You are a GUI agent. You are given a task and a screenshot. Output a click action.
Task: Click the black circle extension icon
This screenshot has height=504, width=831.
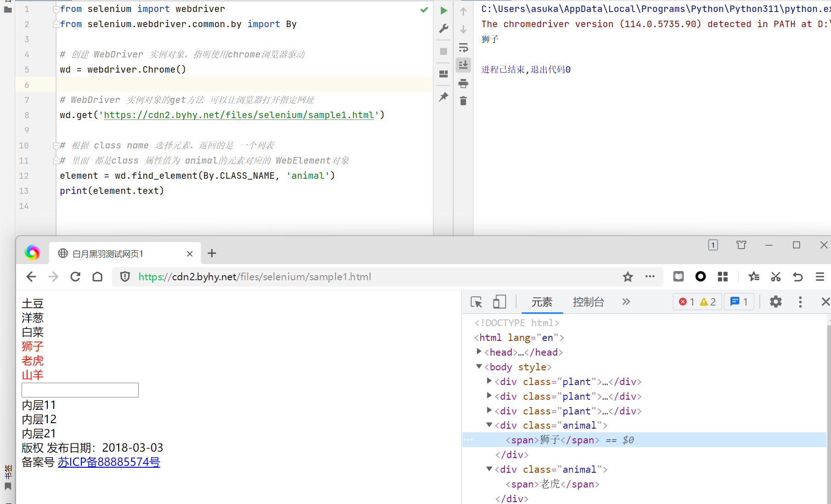click(x=700, y=276)
